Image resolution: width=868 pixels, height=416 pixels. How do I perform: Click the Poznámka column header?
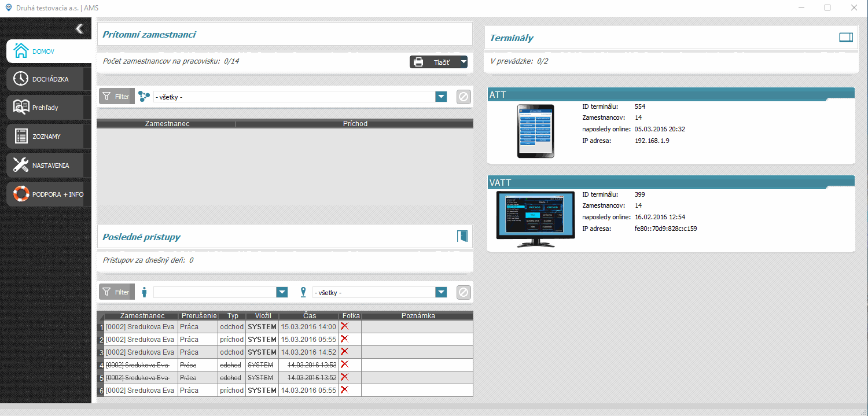(x=417, y=316)
